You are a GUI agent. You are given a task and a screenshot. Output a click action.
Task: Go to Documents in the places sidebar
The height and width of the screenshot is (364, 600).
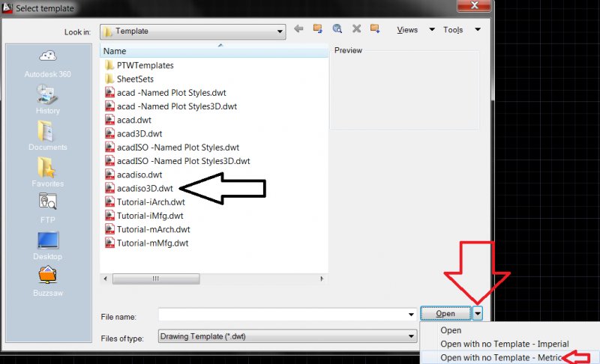point(48,136)
